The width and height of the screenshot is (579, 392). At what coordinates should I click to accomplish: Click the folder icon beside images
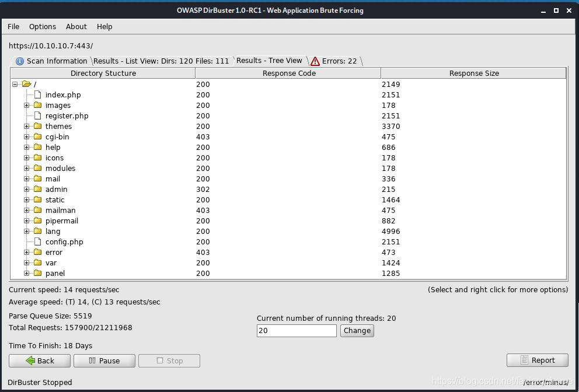click(37, 105)
